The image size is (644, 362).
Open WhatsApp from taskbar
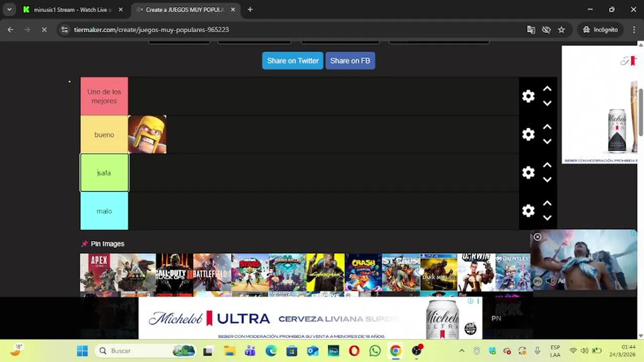tap(375, 351)
